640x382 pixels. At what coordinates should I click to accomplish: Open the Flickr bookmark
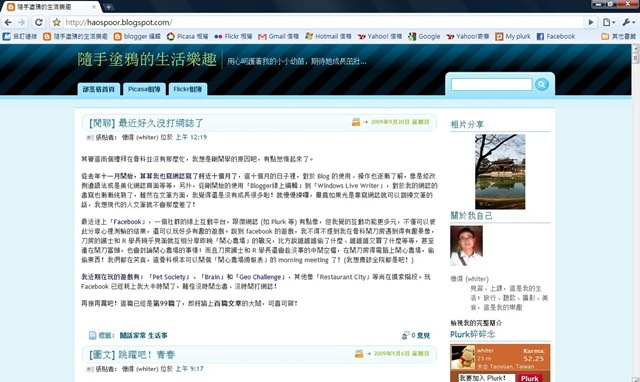point(233,36)
